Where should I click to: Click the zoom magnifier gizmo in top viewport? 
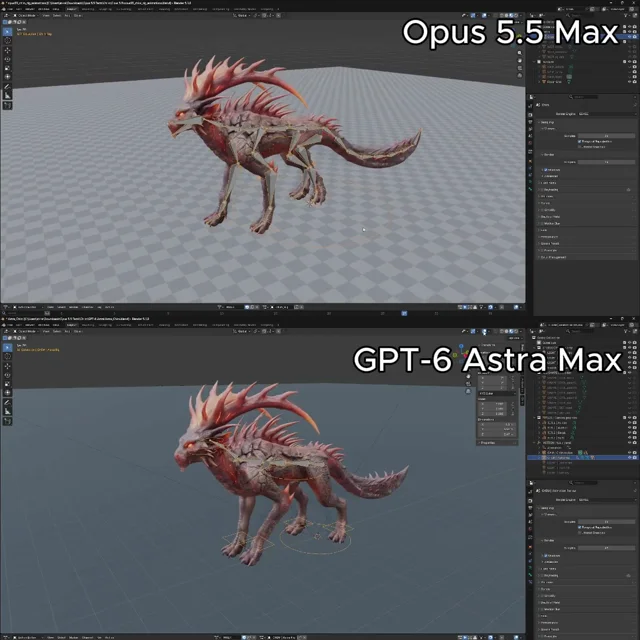[x=520, y=53]
